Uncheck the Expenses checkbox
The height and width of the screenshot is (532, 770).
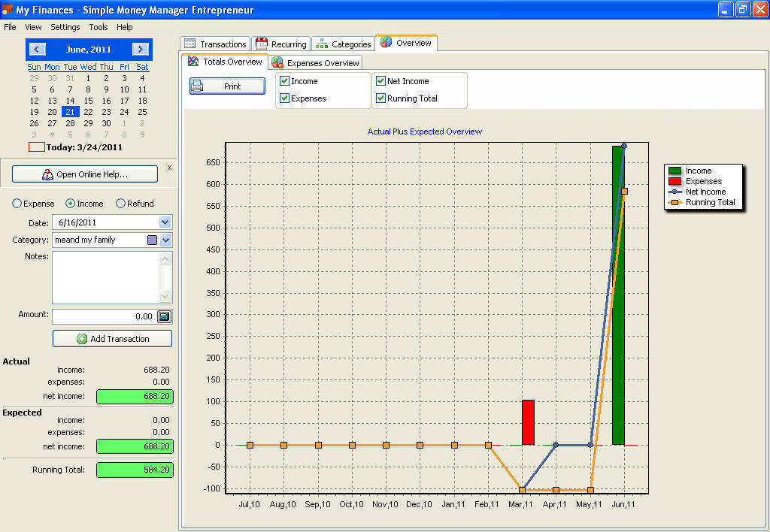click(284, 98)
